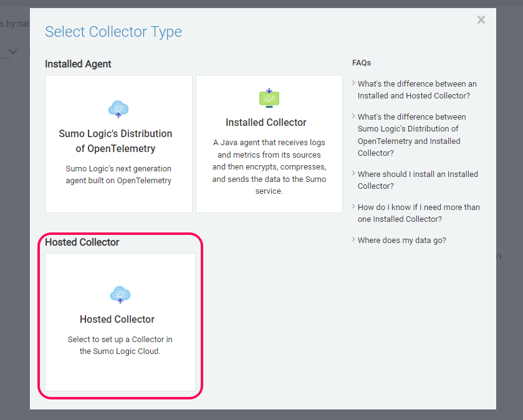The width and height of the screenshot is (523, 420).
Task: Click the 'Hosted Collector' section heading above the card
Action: point(82,242)
